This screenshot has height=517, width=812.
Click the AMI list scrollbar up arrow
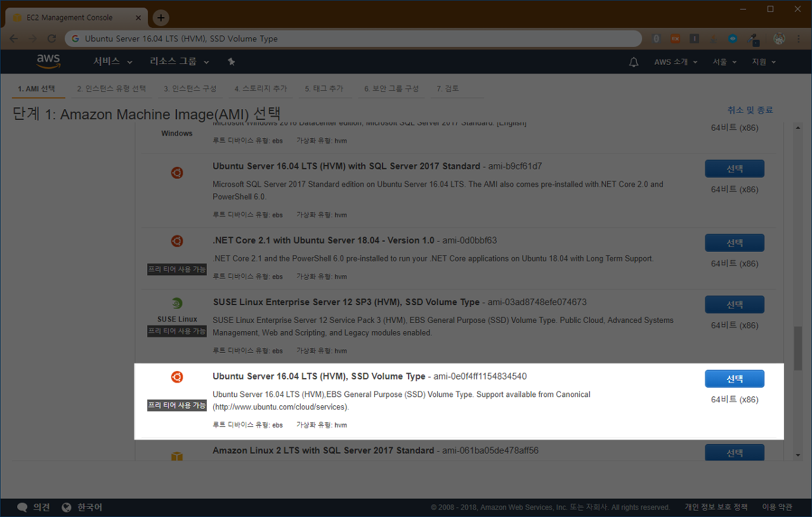798,128
